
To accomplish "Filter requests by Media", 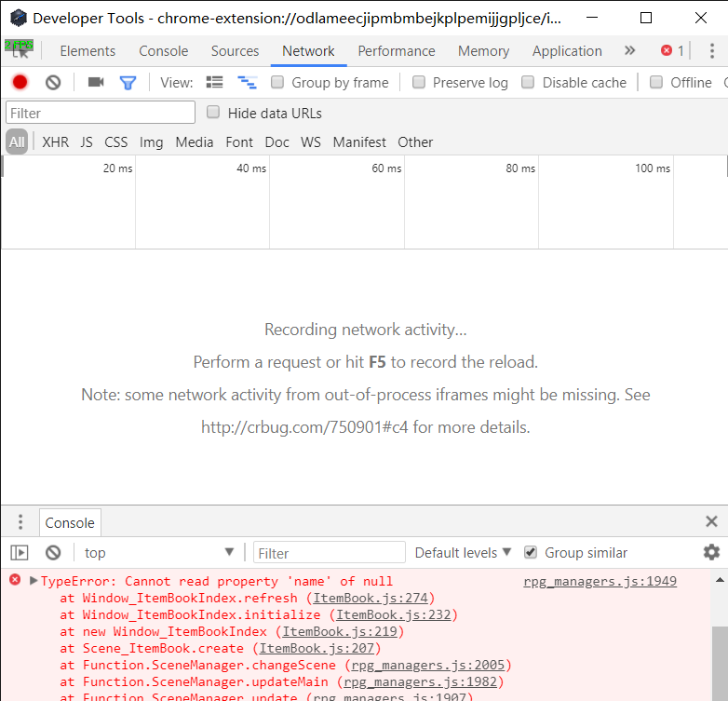I will [x=194, y=142].
